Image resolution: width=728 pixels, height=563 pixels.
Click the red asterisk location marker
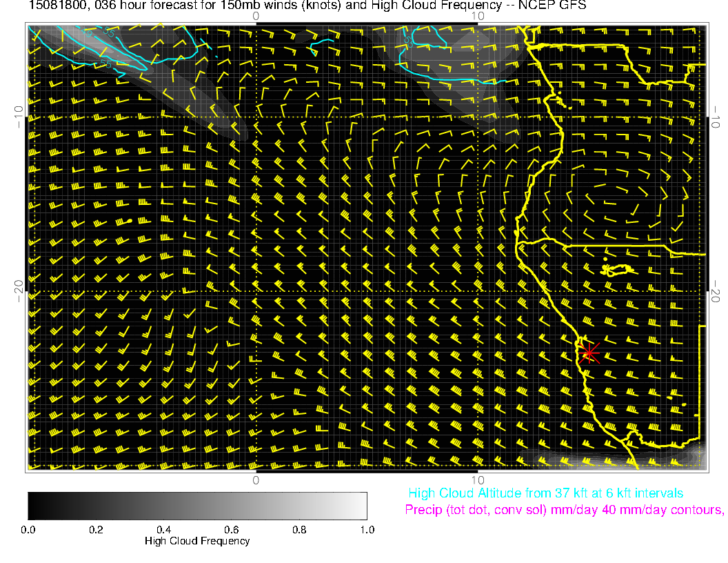click(589, 353)
